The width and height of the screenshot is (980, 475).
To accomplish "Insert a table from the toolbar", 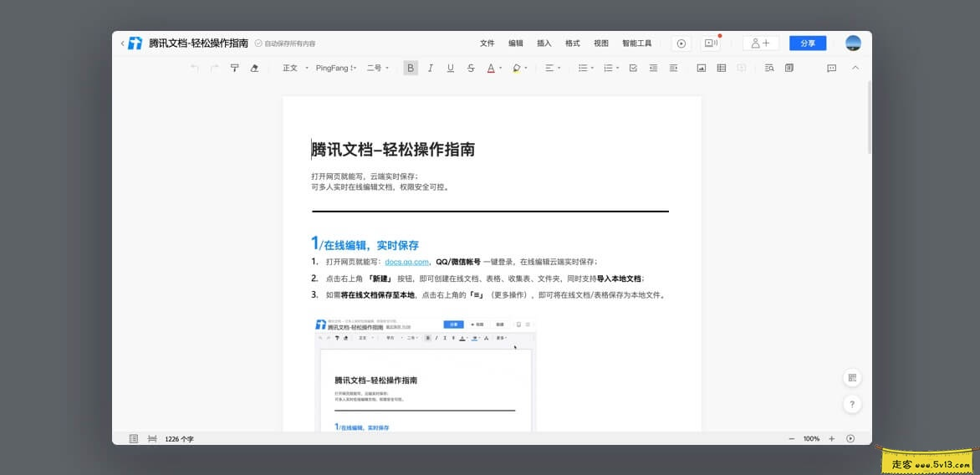I will click(x=722, y=68).
